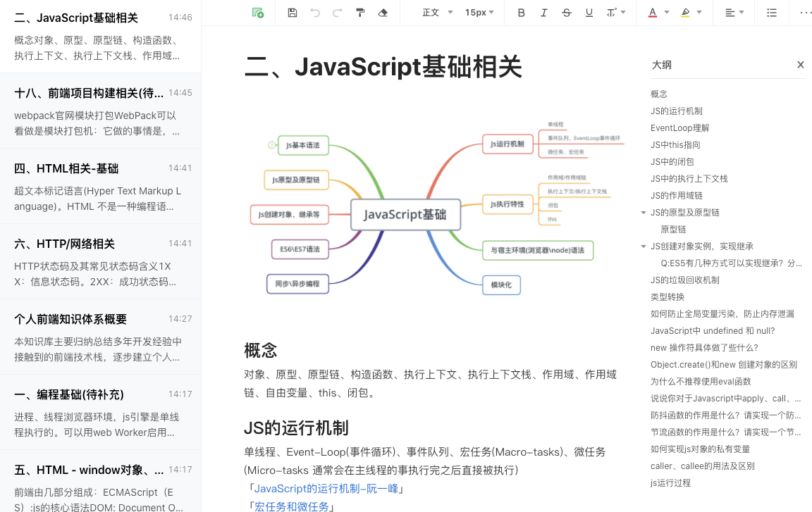Select the format painter tool
The width and height of the screenshot is (812, 512).
tap(360, 13)
